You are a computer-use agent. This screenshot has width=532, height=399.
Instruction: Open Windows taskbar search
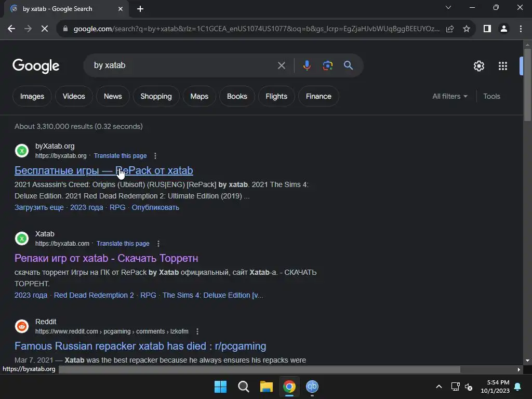pos(243,387)
